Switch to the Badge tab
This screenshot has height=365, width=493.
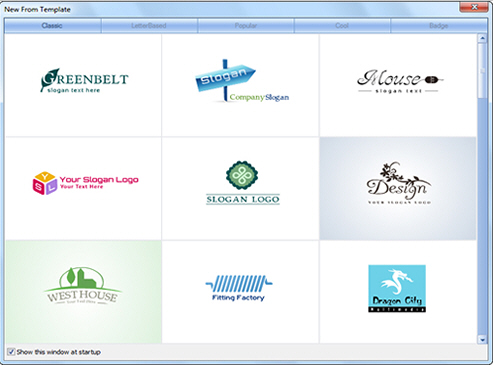(439, 26)
